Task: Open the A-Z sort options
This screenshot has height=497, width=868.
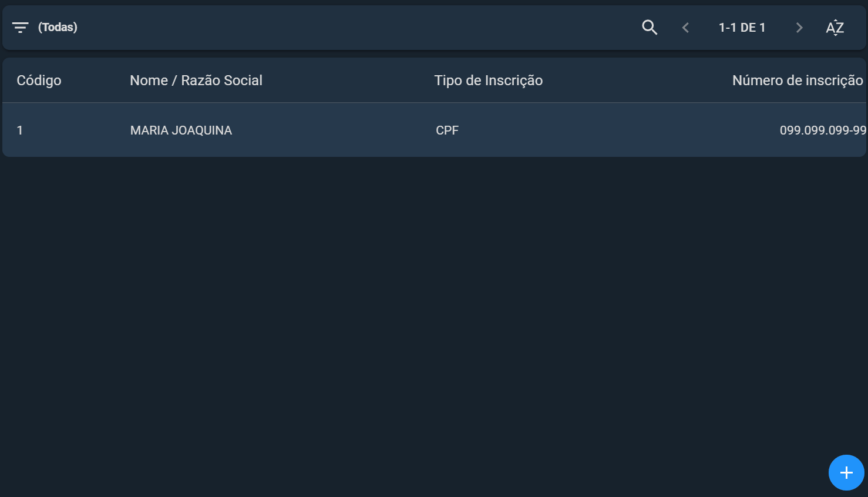Action: 835,28
